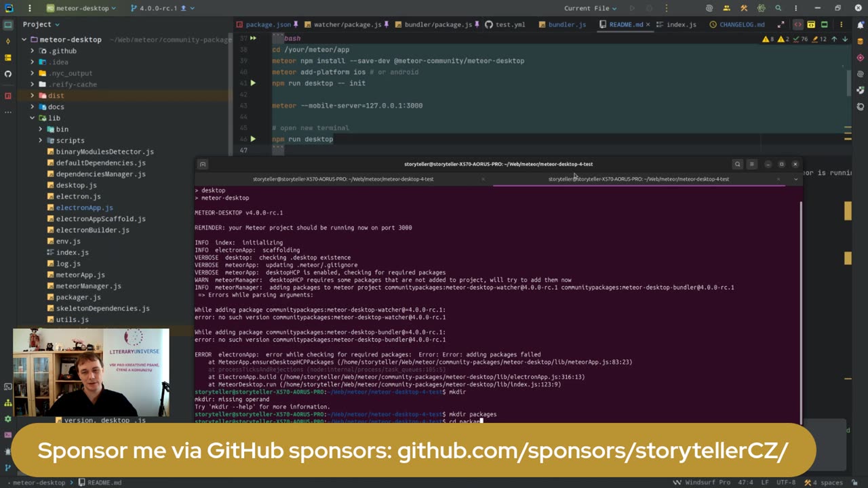Open Code With Me people icon
The image size is (868, 488).
tap(727, 8)
